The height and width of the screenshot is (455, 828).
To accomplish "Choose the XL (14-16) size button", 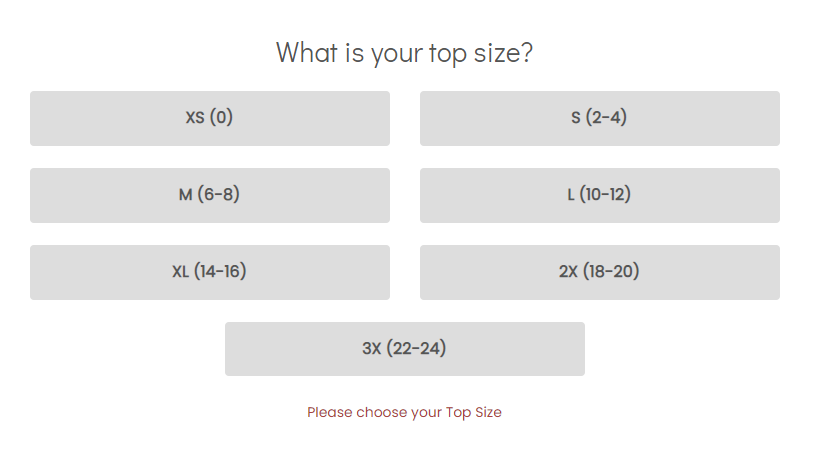I will coord(209,272).
